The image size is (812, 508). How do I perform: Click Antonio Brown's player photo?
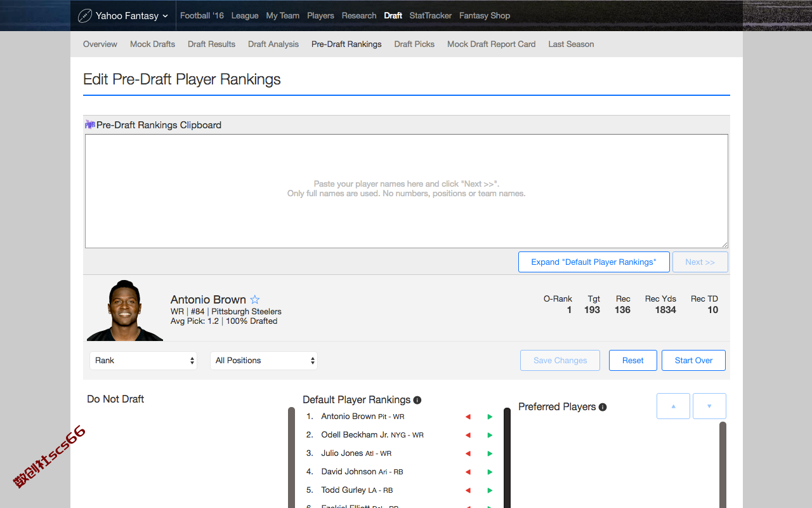point(124,310)
